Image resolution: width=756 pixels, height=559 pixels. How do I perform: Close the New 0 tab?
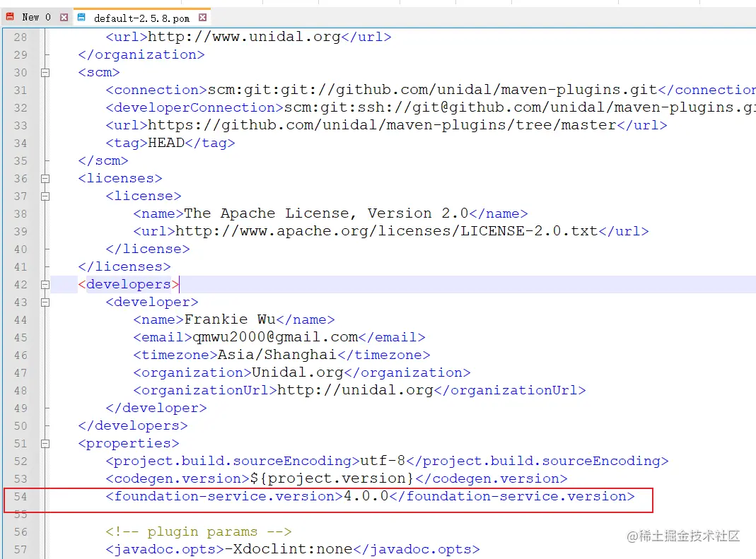(x=64, y=18)
